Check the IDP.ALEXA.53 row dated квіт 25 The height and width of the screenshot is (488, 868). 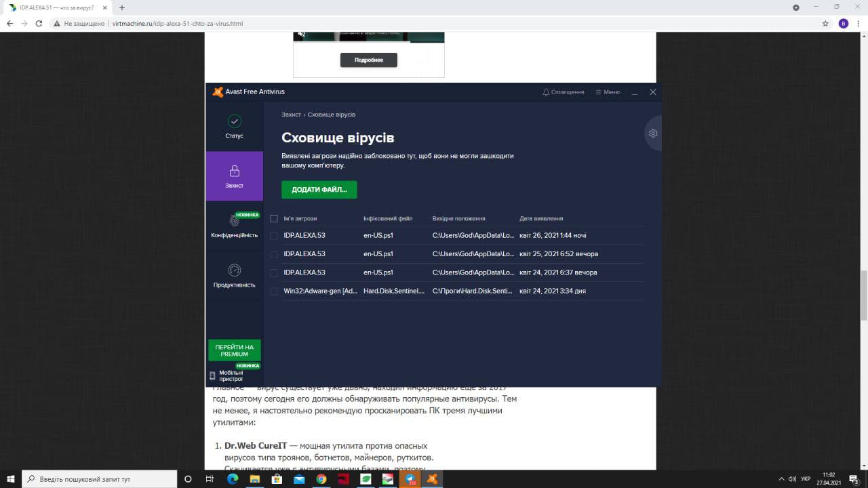[274, 254]
